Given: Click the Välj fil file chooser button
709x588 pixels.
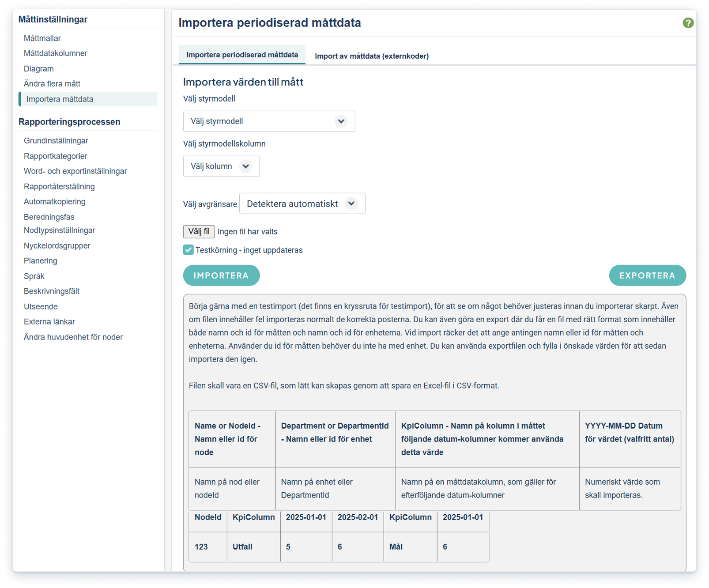Looking at the screenshot, I should 199,231.
